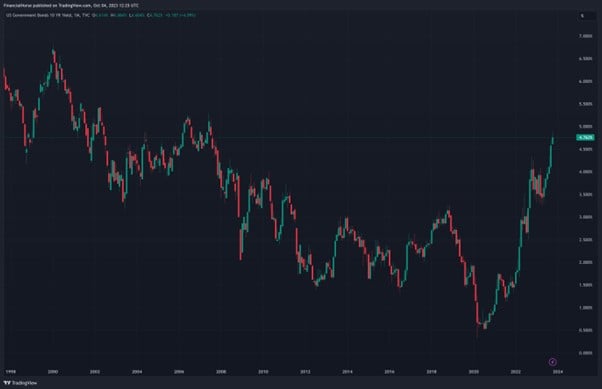Click the 2000 label on the time axis
Image resolution: width=602 pixels, height=389 pixels.
[x=53, y=372]
